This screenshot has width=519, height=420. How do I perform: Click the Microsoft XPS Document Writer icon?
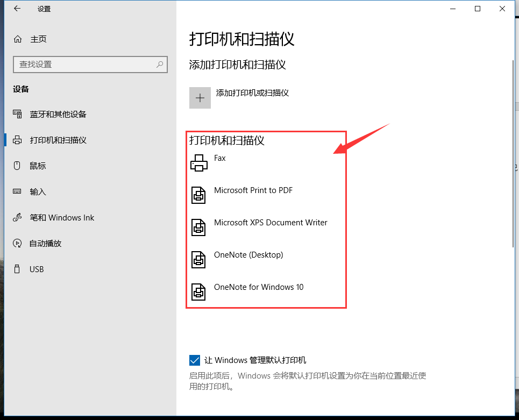point(198,227)
